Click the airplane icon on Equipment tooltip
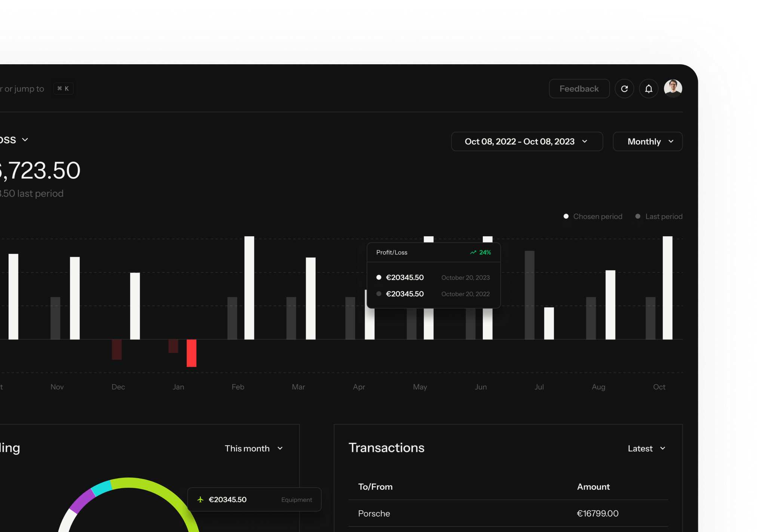766x532 pixels. 200,499
